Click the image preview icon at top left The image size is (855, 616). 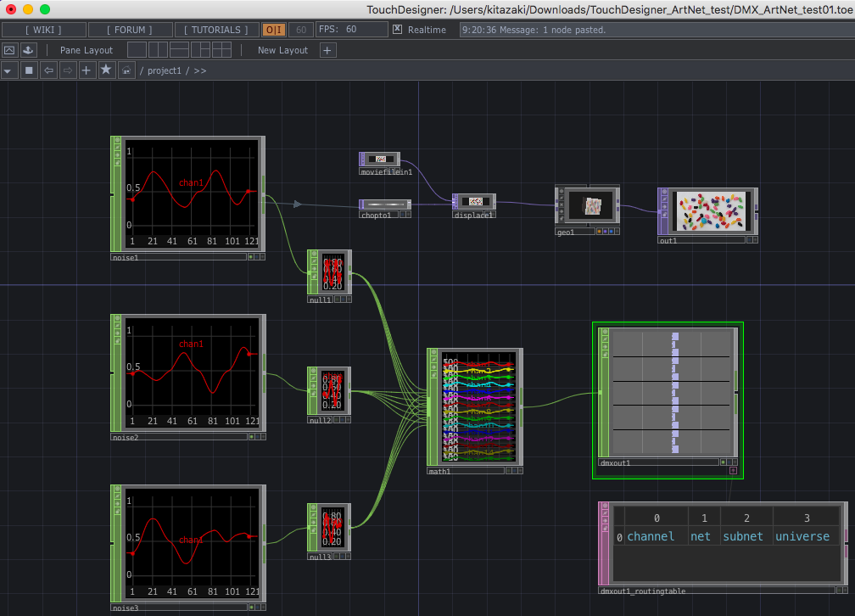(x=8, y=49)
